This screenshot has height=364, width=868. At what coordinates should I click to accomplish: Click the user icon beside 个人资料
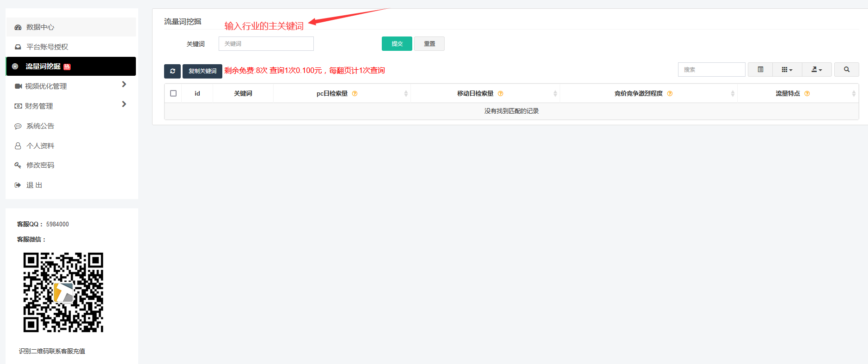[18, 146]
